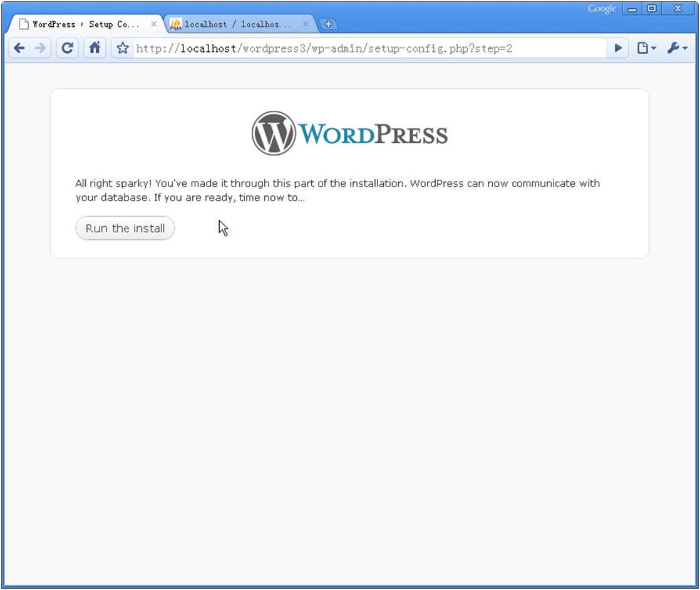Click the Go arrow beside the address bar
The image size is (700, 590).
(x=619, y=48)
